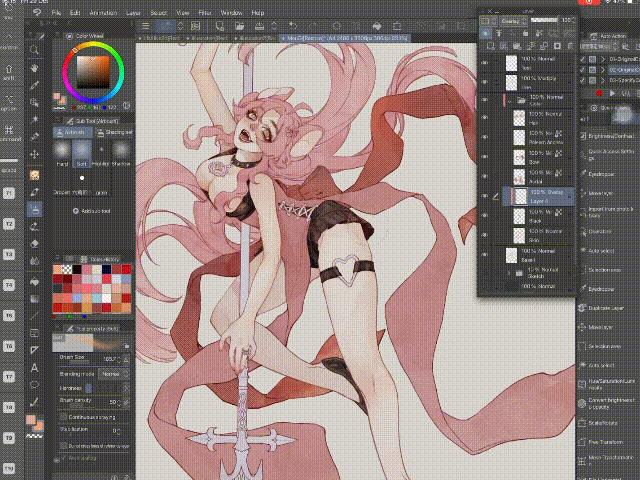Viewport: 640px width, 480px height.
Task: Toggle visibility of the Skin layer
Action: click(x=485, y=234)
